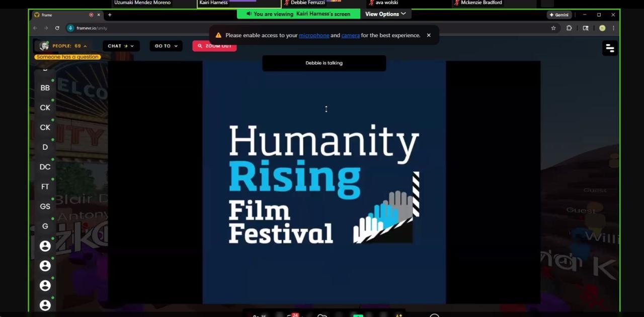Select Uzumaki Mendez Moreno's video tile
This screenshot has height=317, width=644.
point(154,3)
